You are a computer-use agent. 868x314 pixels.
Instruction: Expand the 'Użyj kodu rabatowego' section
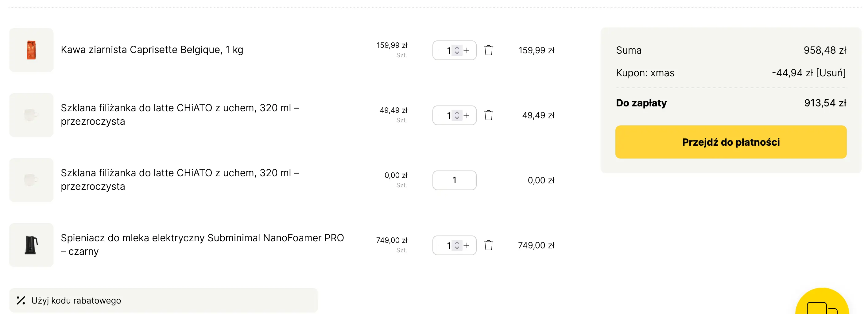pyautogui.click(x=76, y=301)
